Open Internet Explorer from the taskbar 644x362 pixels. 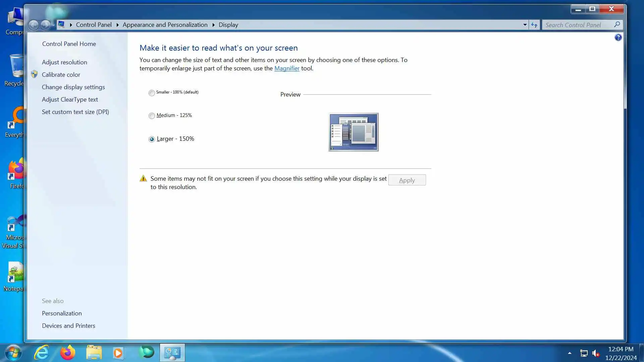(x=42, y=353)
